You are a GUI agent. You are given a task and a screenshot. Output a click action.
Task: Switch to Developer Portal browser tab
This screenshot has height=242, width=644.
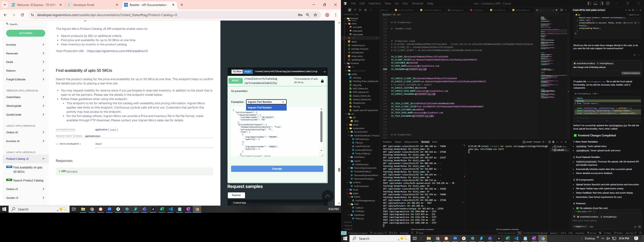click(93, 5)
